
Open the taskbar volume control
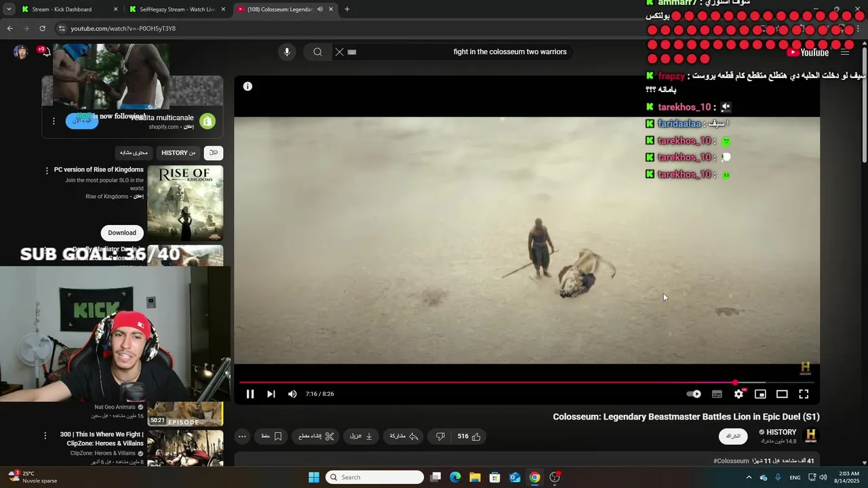[823, 477]
